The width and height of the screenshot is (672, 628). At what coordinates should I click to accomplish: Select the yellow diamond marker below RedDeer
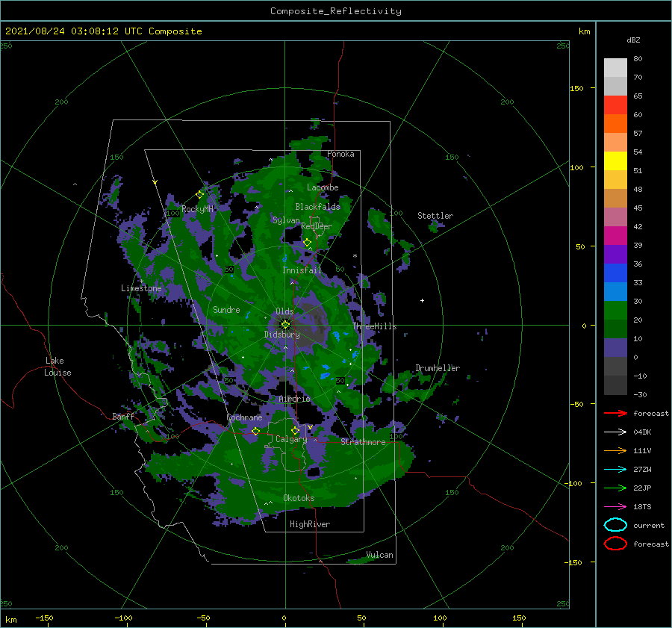pyautogui.click(x=308, y=243)
